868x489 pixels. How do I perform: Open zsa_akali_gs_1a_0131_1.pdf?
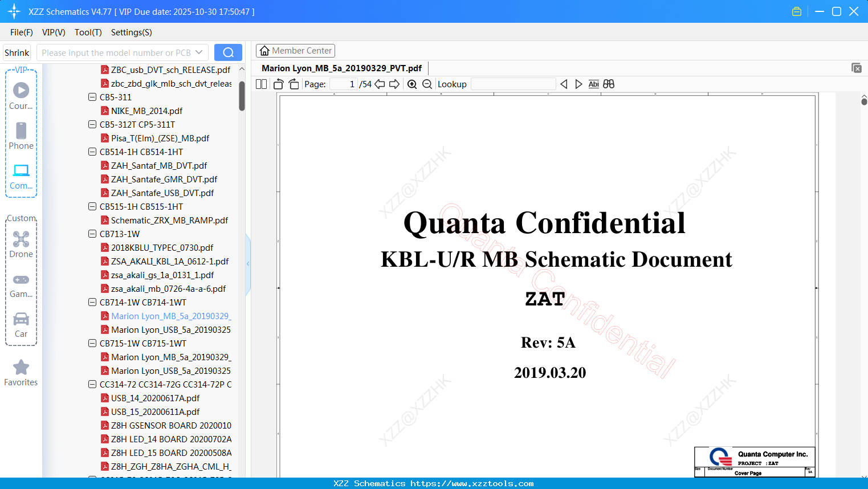(162, 275)
